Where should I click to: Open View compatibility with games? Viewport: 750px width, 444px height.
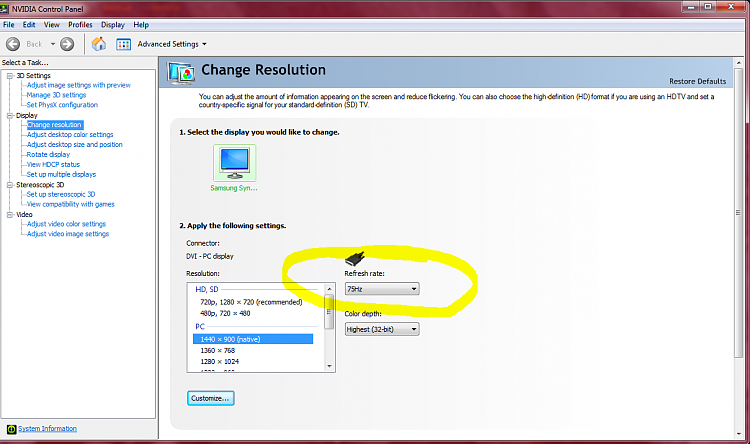[x=70, y=204]
